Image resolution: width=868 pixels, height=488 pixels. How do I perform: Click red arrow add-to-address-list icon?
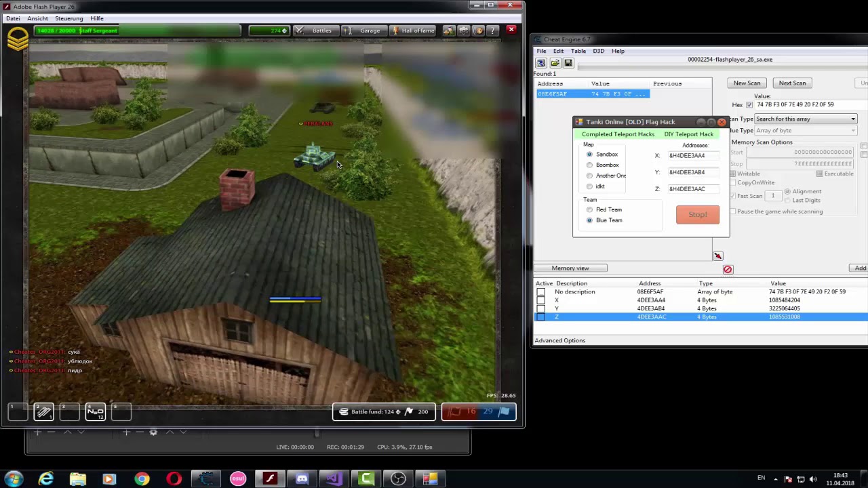point(718,256)
